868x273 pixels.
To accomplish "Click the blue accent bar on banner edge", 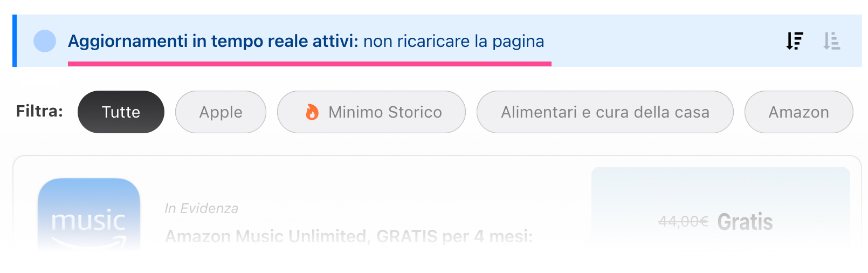I will click(x=15, y=41).
